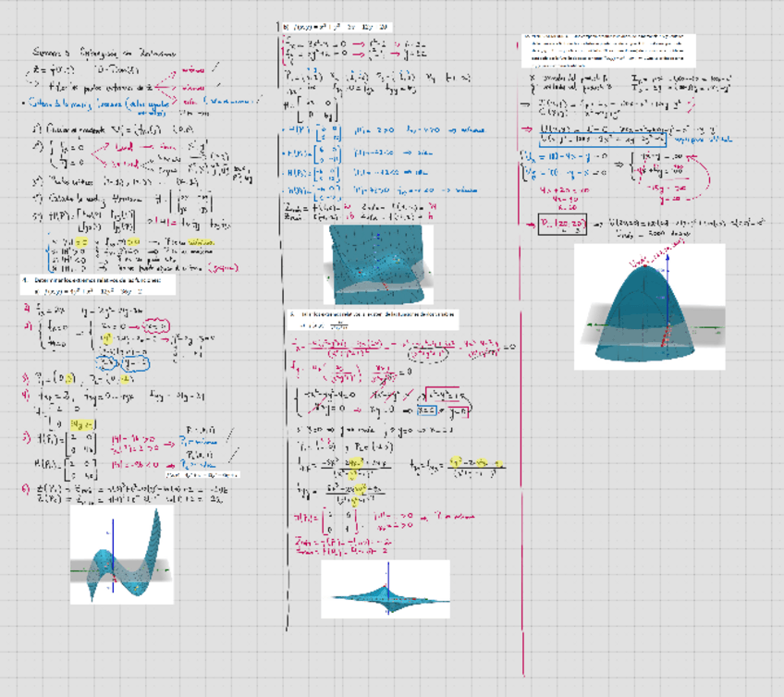
Task: Select the dome-shaped paraboloid graph image
Action: tap(650, 307)
